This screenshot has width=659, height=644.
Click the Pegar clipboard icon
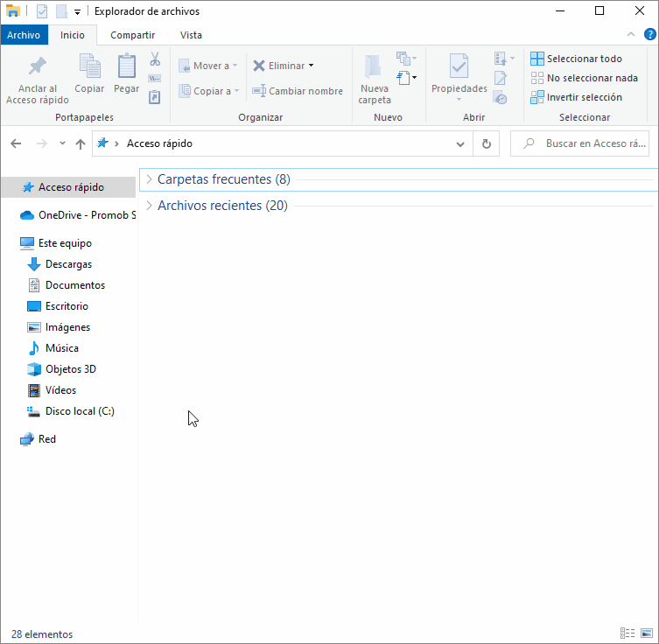[x=127, y=67]
